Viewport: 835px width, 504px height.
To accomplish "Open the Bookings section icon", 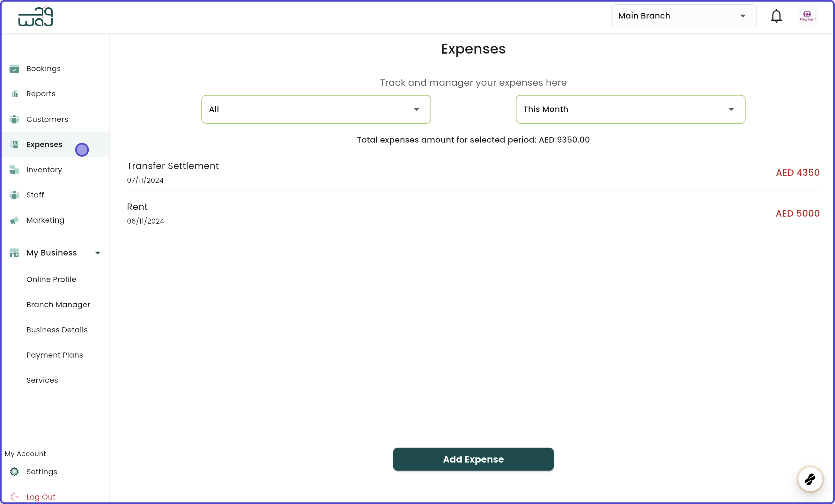I will [x=14, y=69].
